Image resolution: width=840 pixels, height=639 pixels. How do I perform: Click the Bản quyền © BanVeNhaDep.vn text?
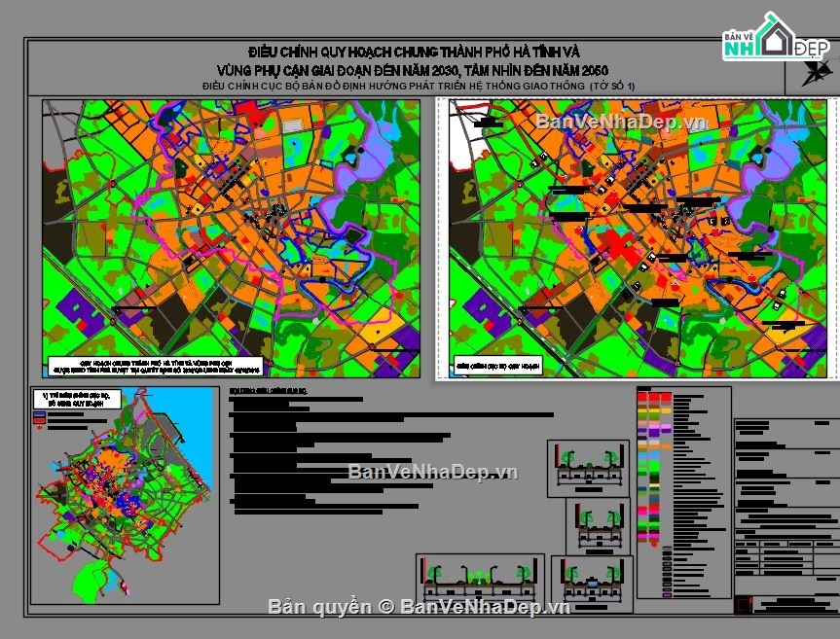point(419,606)
